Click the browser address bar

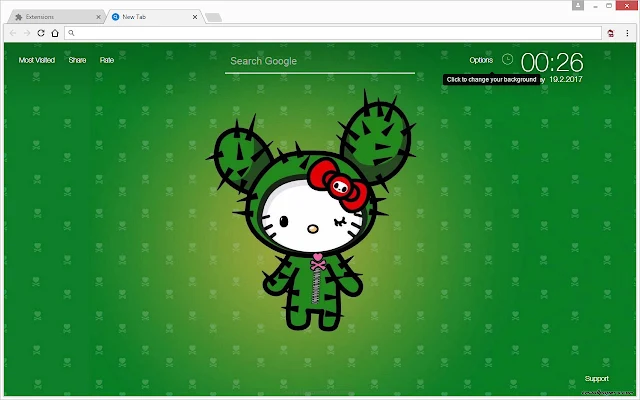coord(333,33)
